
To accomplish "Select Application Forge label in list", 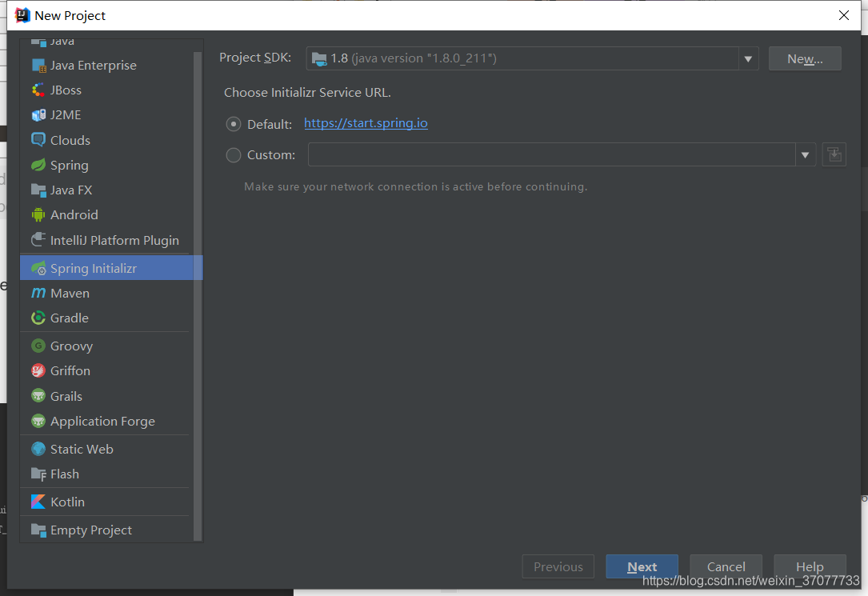I will pos(102,421).
